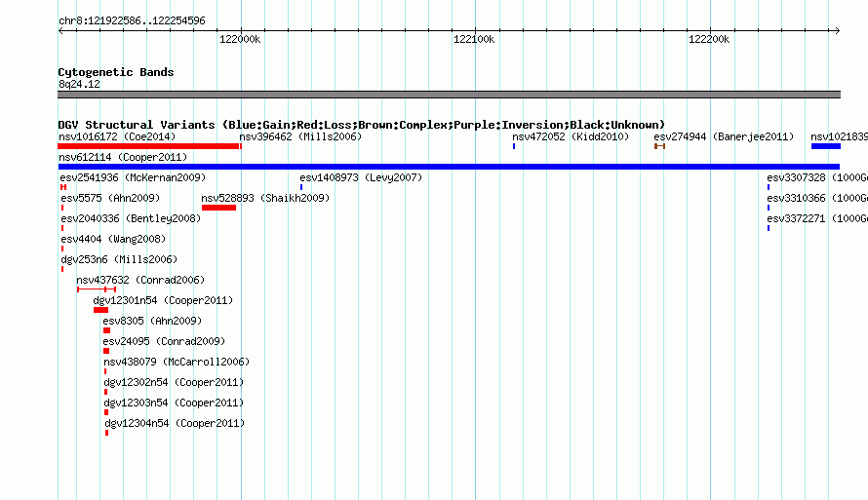The height and width of the screenshot is (500, 868).
Task: Open dgv12302n54 (Cooper2011) label
Action: (174, 382)
